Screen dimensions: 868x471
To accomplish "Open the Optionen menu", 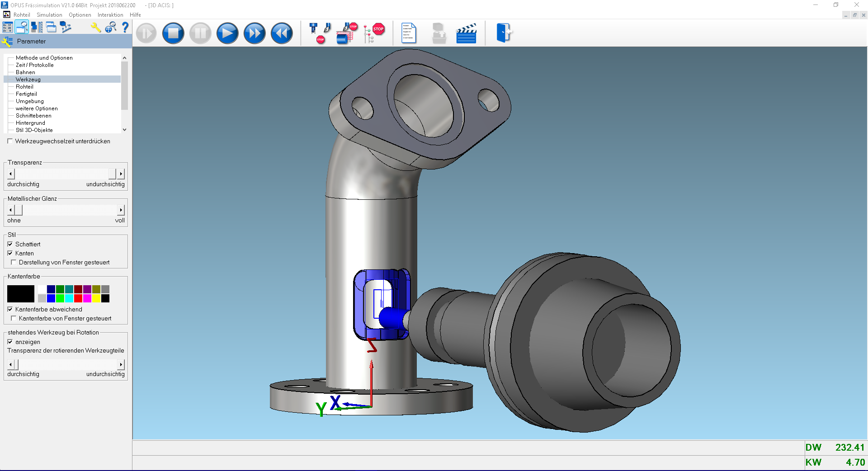I will point(80,15).
